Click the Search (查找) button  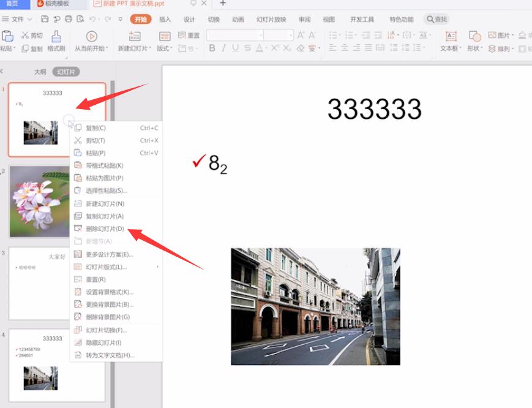coord(437,19)
